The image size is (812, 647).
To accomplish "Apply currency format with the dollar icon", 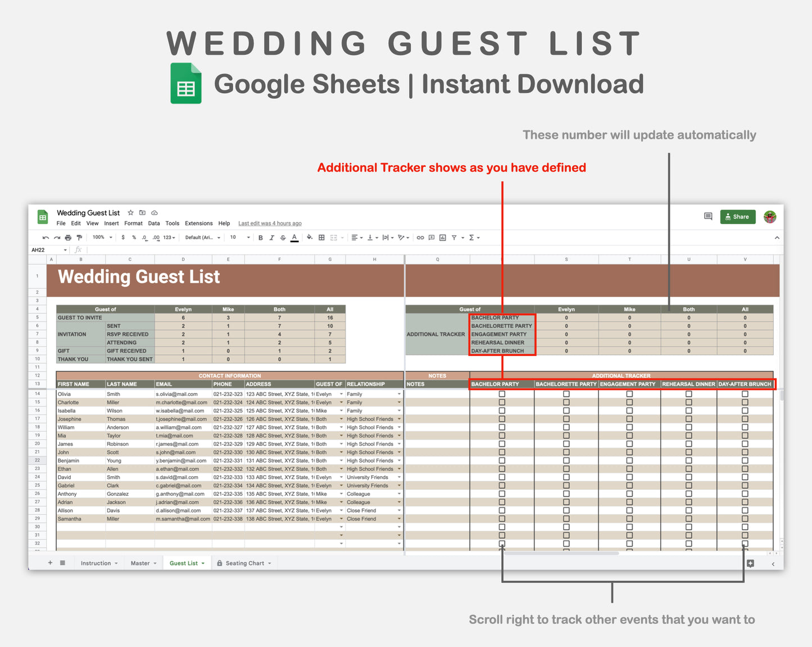I will 123,238.
